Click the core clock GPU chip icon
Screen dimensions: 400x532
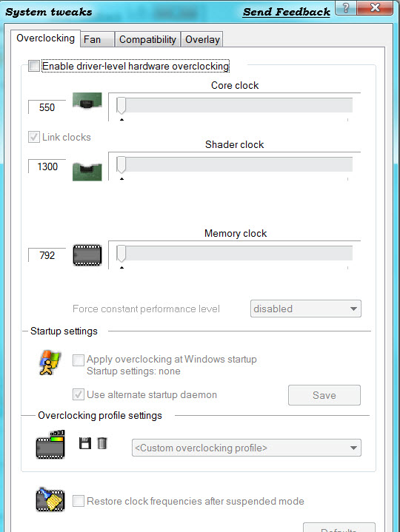[87, 101]
